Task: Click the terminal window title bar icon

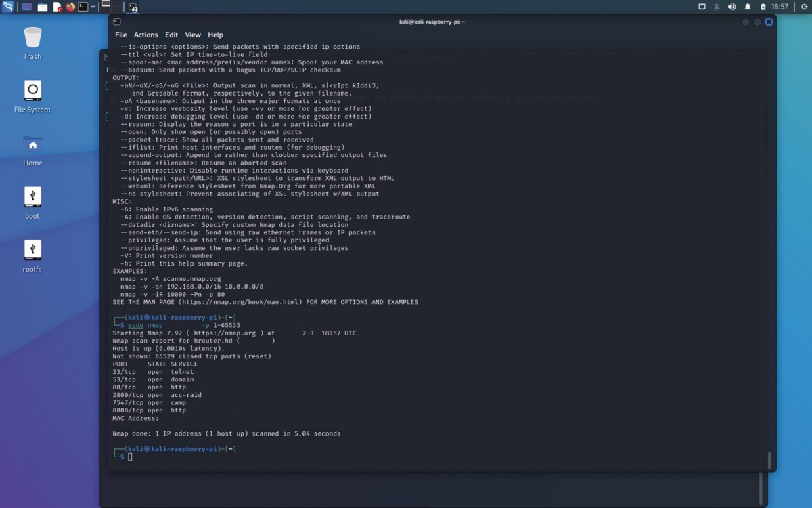Action: 117,22
